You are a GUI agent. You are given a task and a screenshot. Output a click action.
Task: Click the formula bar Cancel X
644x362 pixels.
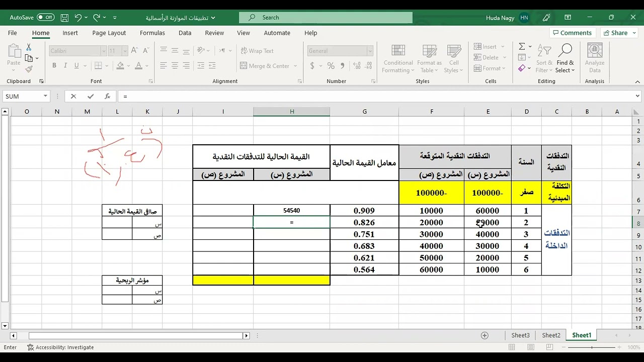[73, 97]
